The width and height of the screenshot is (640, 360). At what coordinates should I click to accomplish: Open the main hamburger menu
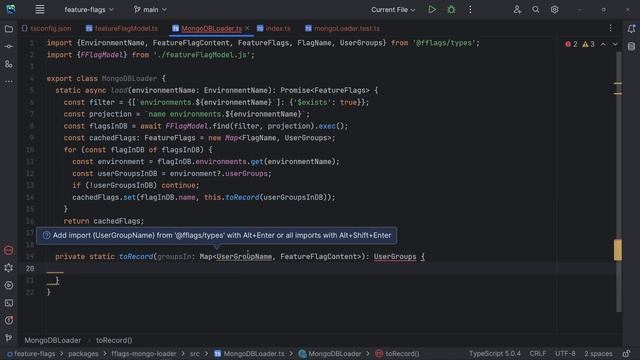tap(40, 9)
